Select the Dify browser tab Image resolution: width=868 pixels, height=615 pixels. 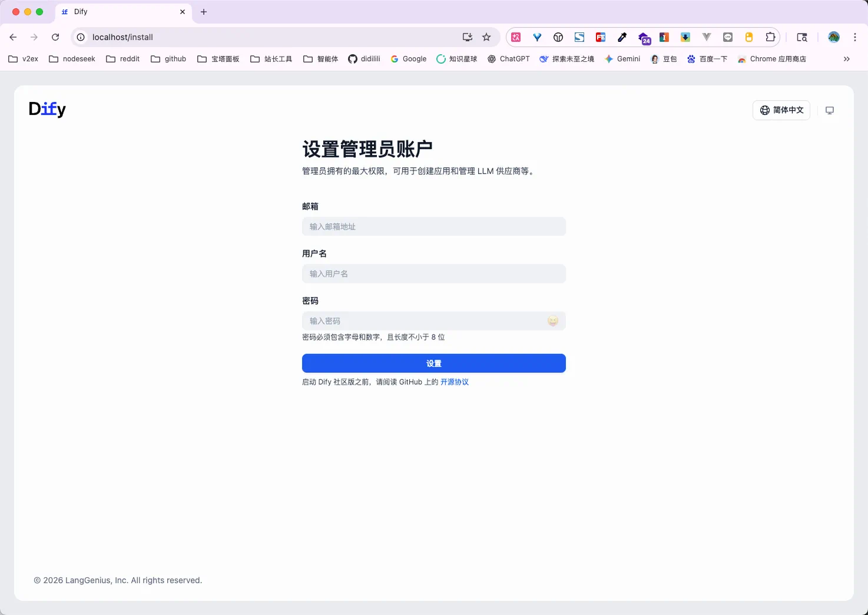(x=124, y=12)
